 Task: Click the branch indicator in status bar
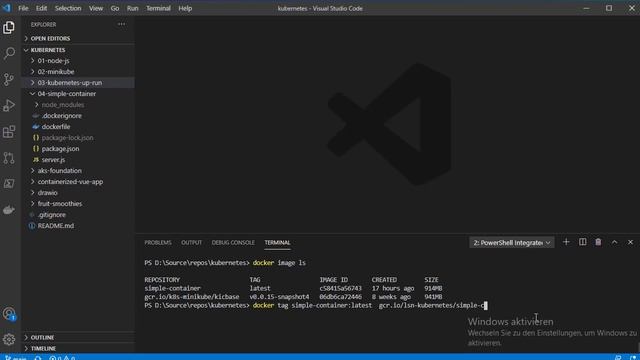coord(16,358)
